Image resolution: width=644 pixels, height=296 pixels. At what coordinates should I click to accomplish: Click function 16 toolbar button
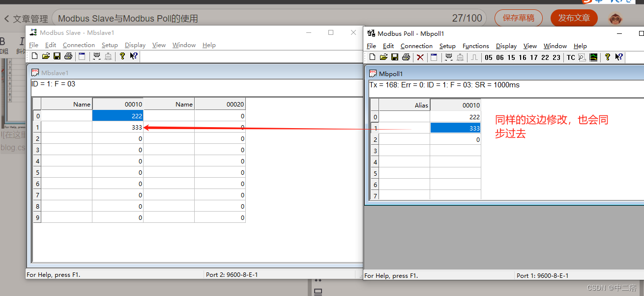(523, 57)
